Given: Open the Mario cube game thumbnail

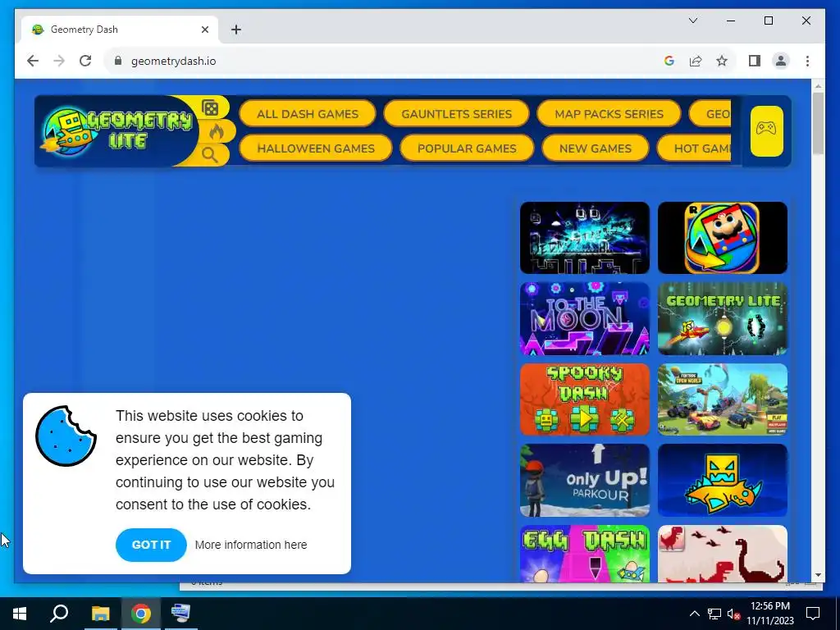Looking at the screenshot, I should point(722,238).
